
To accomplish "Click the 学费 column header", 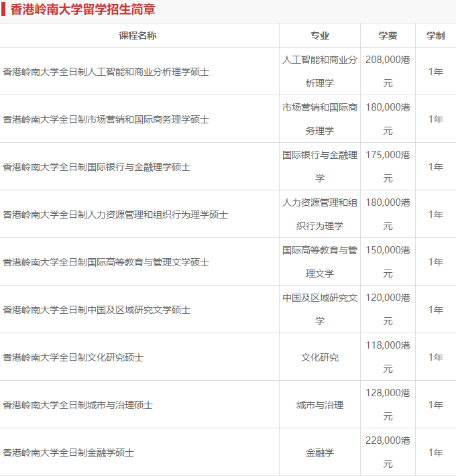I will [388, 36].
